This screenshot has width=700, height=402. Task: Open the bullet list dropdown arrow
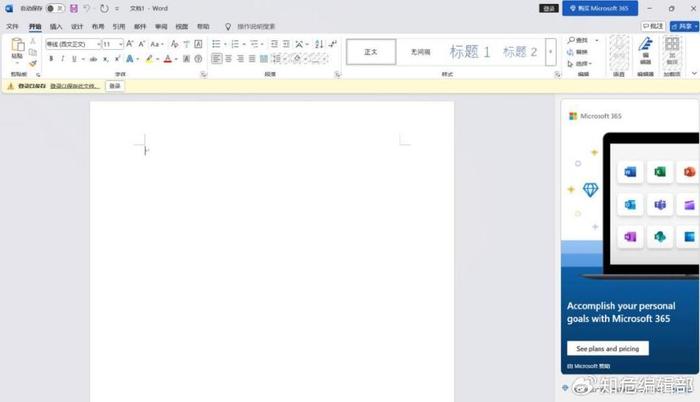point(225,44)
